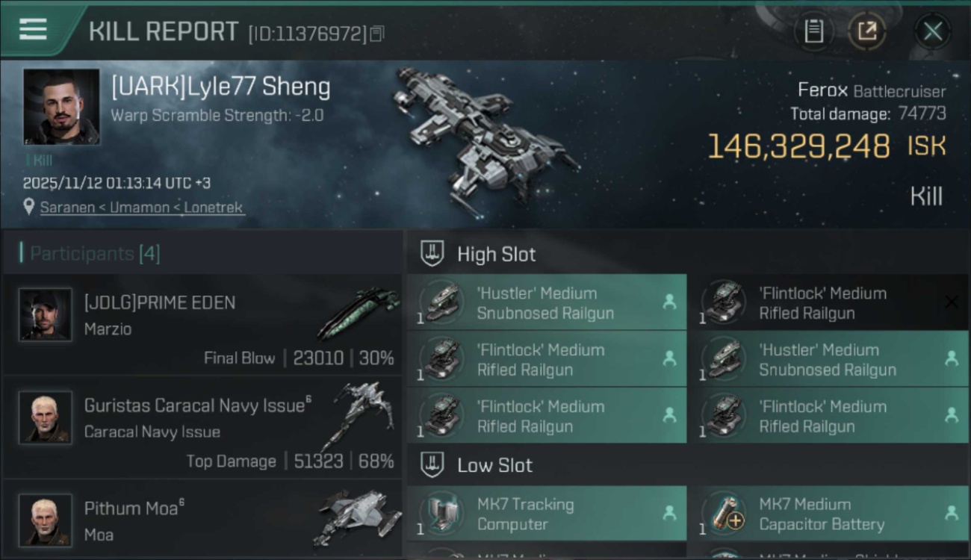Click the Low Slot section icon
The width and height of the screenshot is (971, 560).
[x=432, y=465]
